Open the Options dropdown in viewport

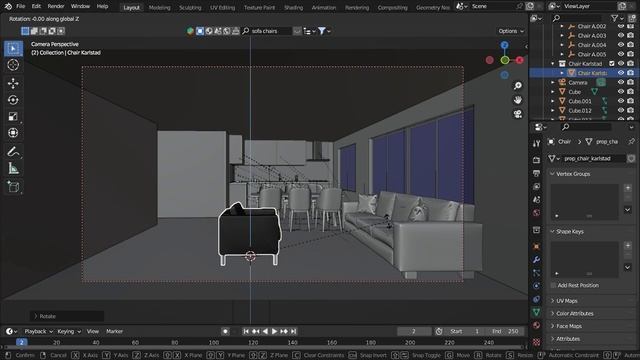[x=511, y=31]
